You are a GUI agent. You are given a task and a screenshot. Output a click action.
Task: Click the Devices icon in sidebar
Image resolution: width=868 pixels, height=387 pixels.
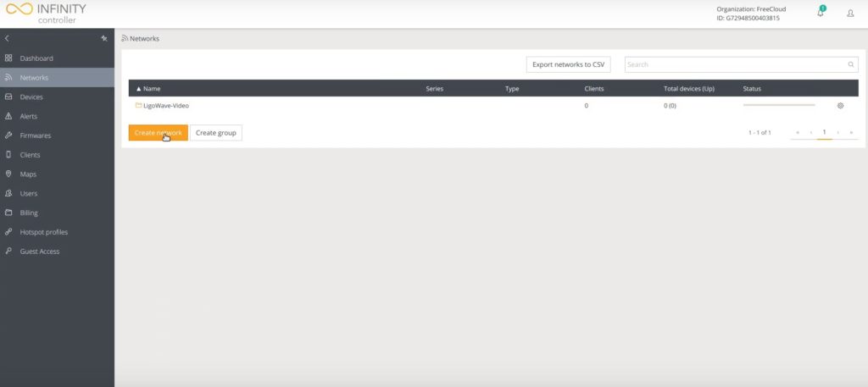point(8,97)
